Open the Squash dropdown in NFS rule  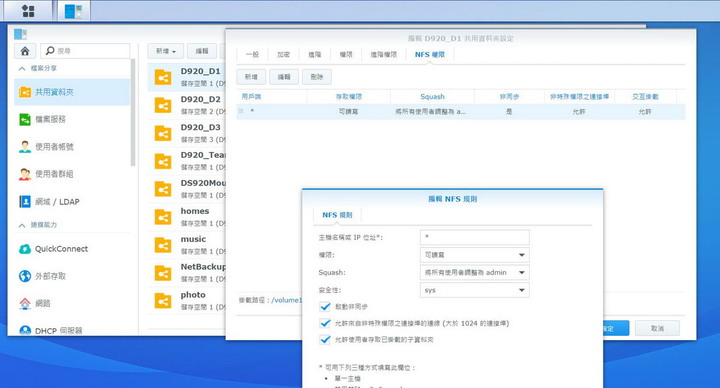(x=474, y=272)
